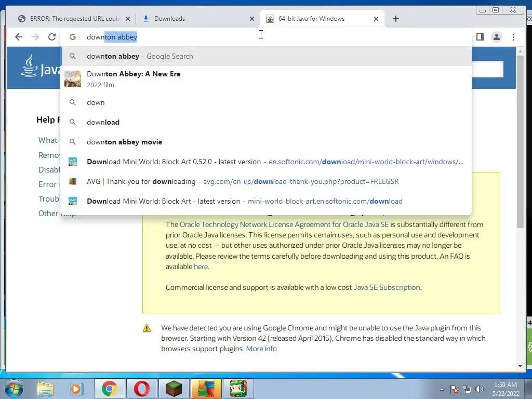Open the Chrome profile avatar
The height and width of the screenshot is (399, 532).
(x=497, y=37)
